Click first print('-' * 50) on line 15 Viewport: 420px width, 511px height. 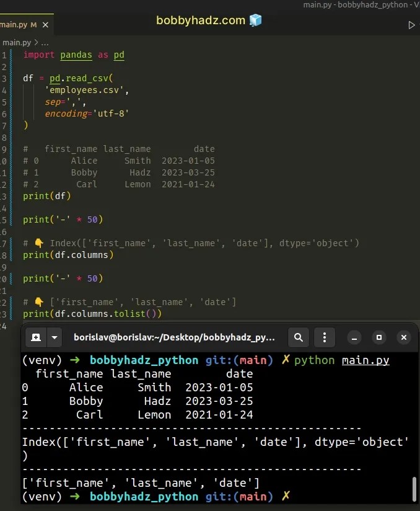tap(63, 220)
